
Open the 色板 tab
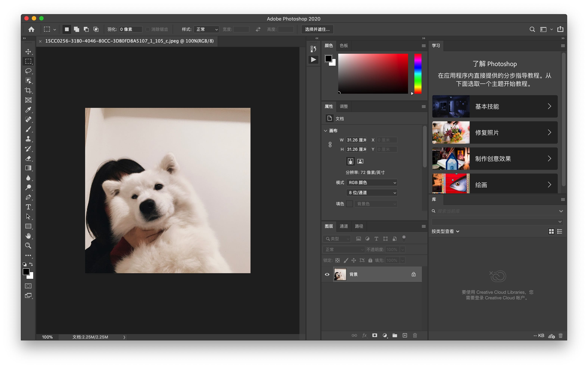344,46
